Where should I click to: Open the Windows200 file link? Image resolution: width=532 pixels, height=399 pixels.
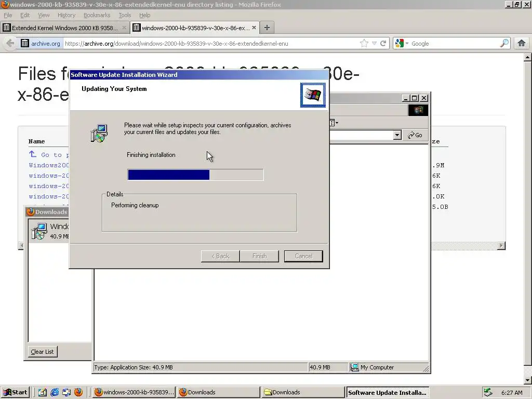pos(49,165)
